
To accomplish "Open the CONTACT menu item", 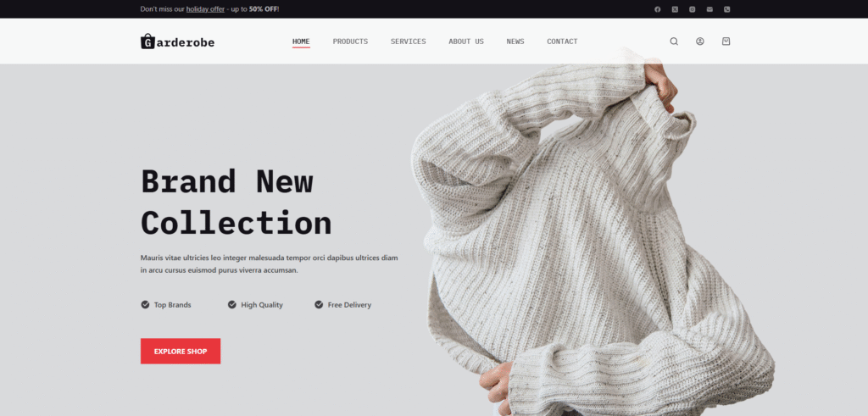I will (563, 42).
